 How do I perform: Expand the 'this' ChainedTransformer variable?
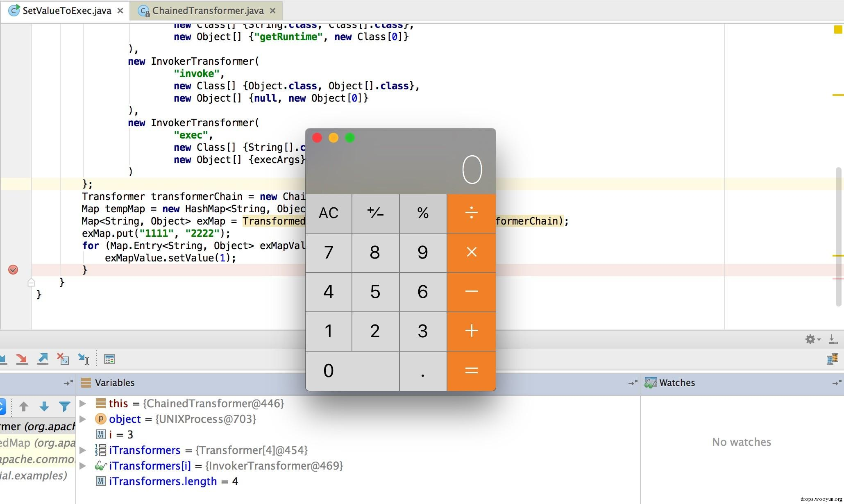[x=83, y=404]
